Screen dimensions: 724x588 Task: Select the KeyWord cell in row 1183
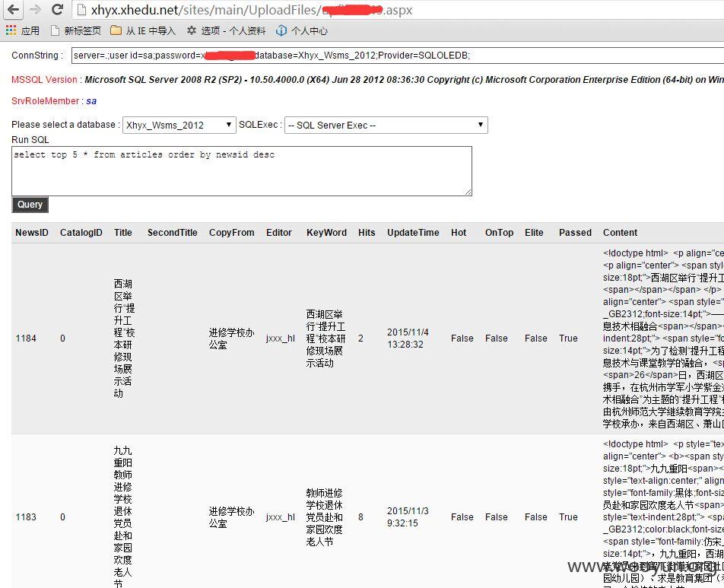(325, 517)
